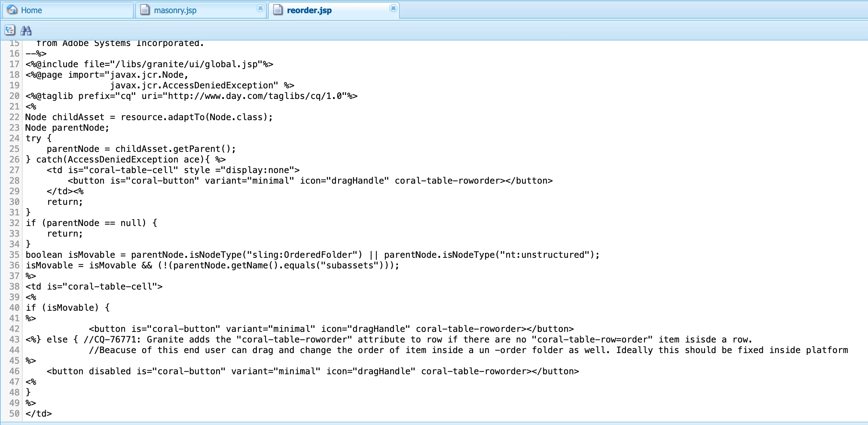Click the 'if (isMovable) {' code line
This screenshot has height=425, width=868.
tap(68, 308)
